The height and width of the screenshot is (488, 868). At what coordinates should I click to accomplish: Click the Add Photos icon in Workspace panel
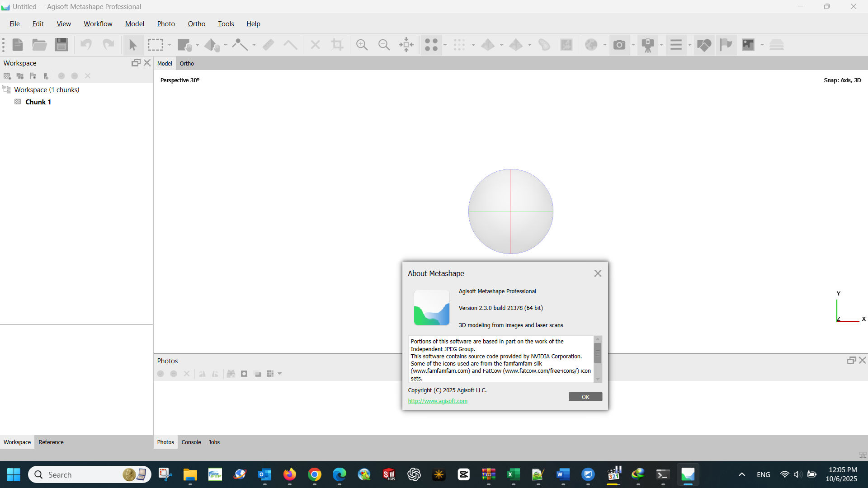(20, 76)
